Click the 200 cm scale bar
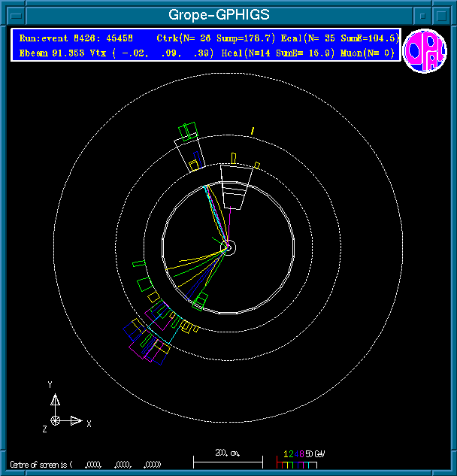Viewport: 457px width, 476px height. pyautogui.click(x=228, y=460)
